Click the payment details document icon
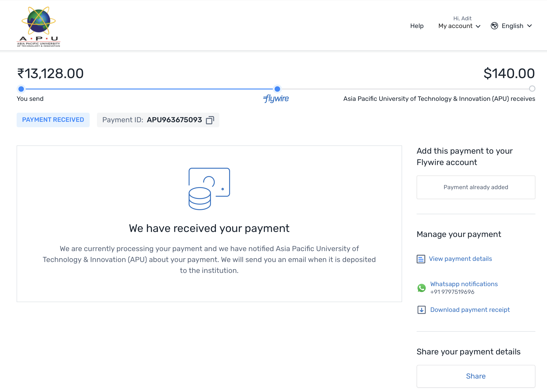 421,259
